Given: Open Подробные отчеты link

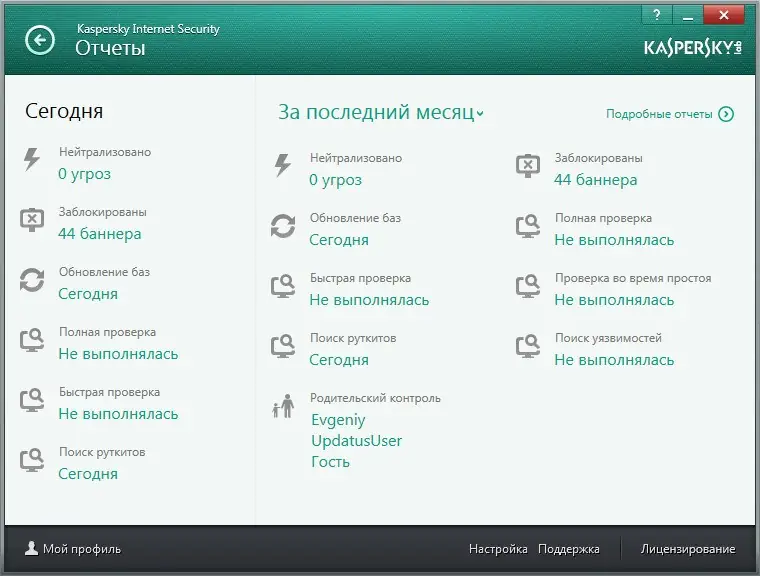Looking at the screenshot, I should (659, 114).
